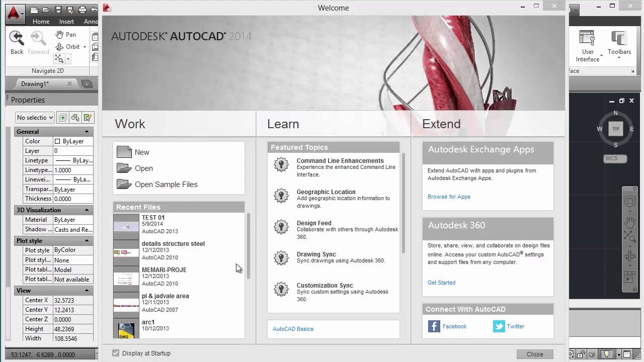Screen dimensions: 644x362
Task: Open the Orbit dropdown arrow
Action: pos(85,47)
